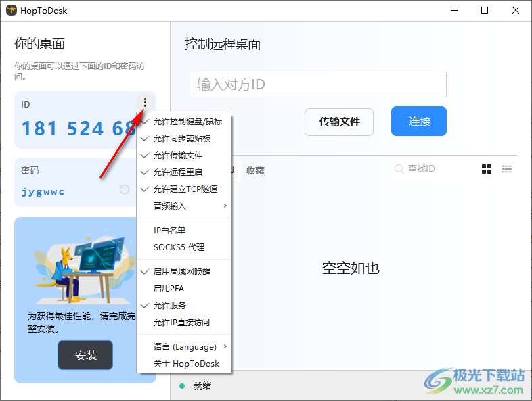Enable 允许IP直接访问 option
The width and height of the screenshot is (532, 401).
(184, 322)
